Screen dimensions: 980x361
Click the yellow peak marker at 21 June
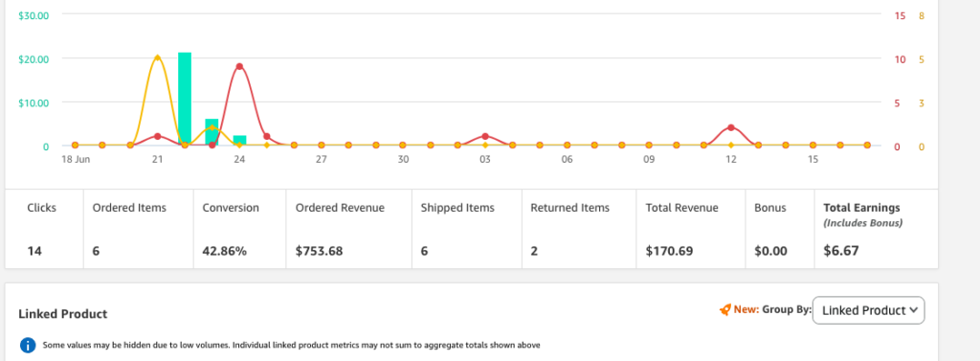[x=158, y=57]
